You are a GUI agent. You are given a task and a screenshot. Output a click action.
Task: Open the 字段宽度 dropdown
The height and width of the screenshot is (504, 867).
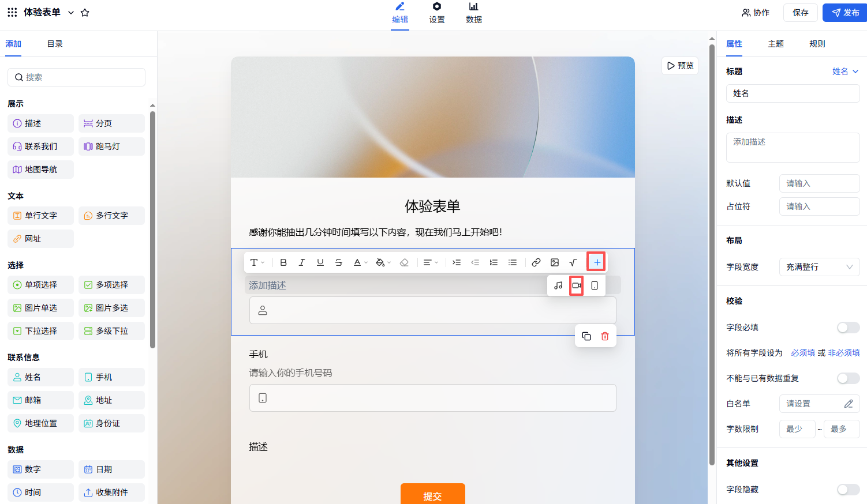[x=819, y=267]
